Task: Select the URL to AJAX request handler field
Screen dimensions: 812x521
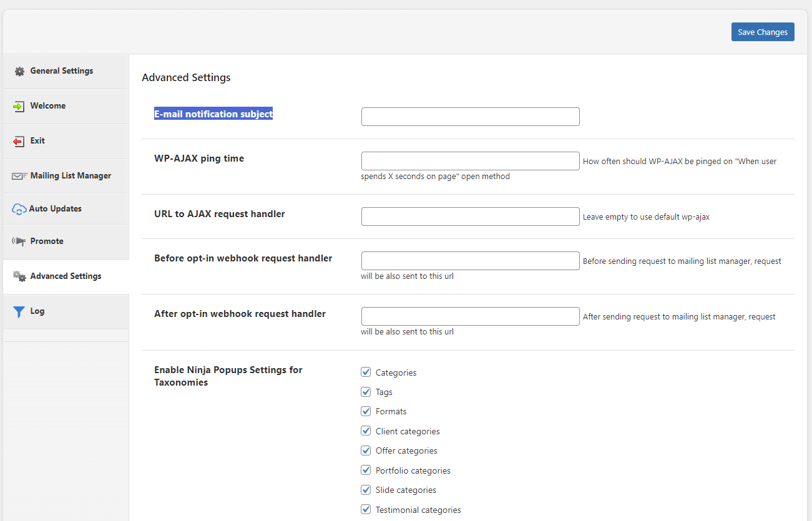Action: tap(470, 217)
